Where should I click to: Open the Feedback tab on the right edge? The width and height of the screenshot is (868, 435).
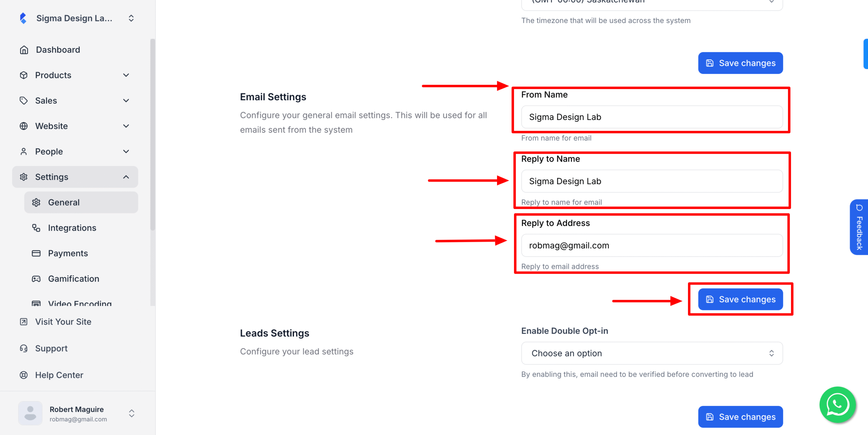(x=859, y=227)
